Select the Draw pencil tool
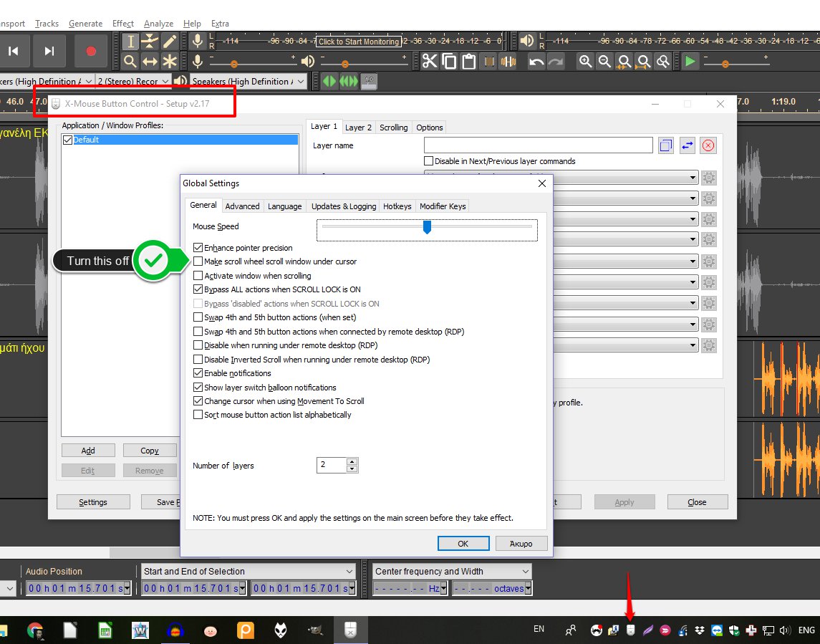 (x=170, y=42)
